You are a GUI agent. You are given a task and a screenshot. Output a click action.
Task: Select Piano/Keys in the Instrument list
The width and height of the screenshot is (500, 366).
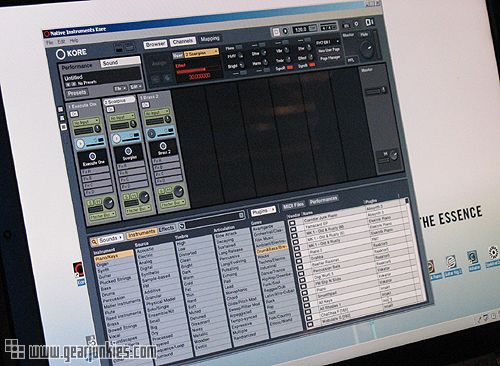tap(113, 256)
